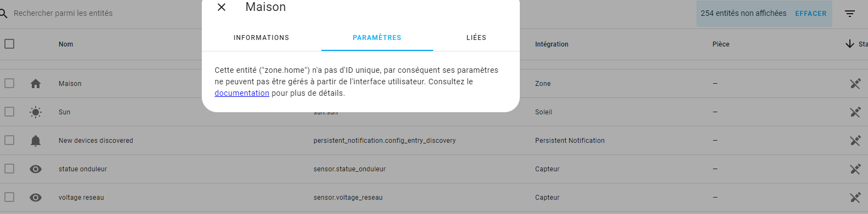Click the read-only pencil icon in Maison row

click(x=855, y=84)
